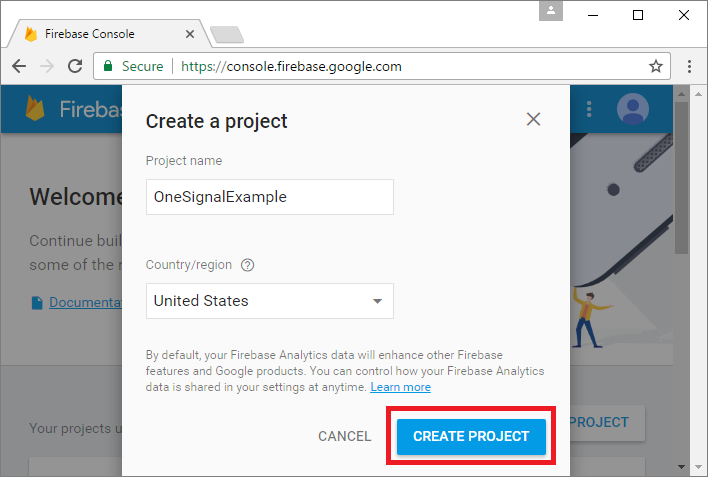Close the Create a project dialog
The height and width of the screenshot is (477, 708).
(533, 119)
